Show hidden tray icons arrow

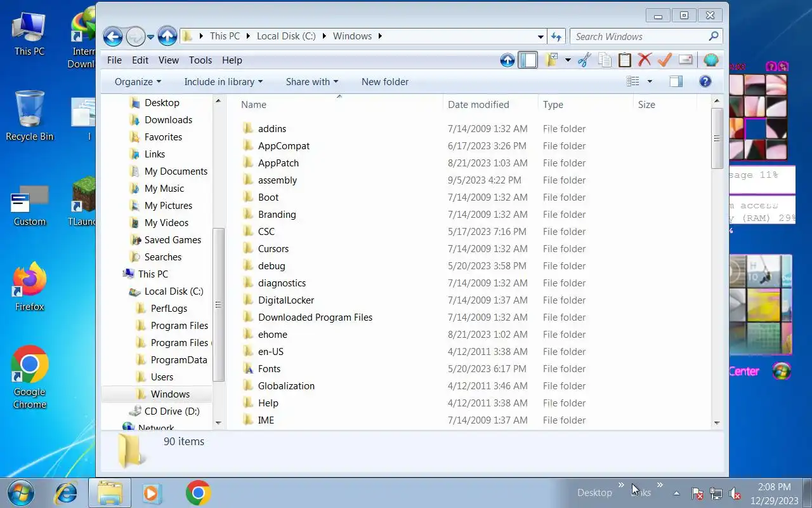click(x=676, y=493)
